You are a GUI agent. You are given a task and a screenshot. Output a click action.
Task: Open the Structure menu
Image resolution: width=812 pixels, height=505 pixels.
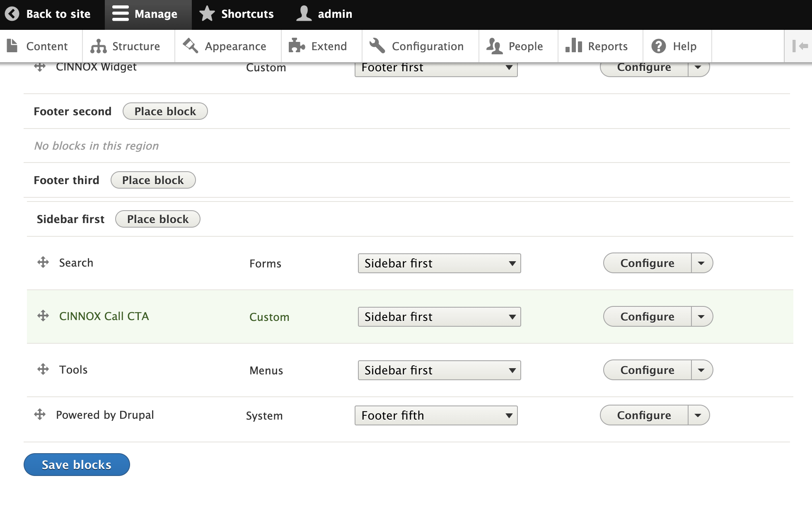[x=126, y=46]
